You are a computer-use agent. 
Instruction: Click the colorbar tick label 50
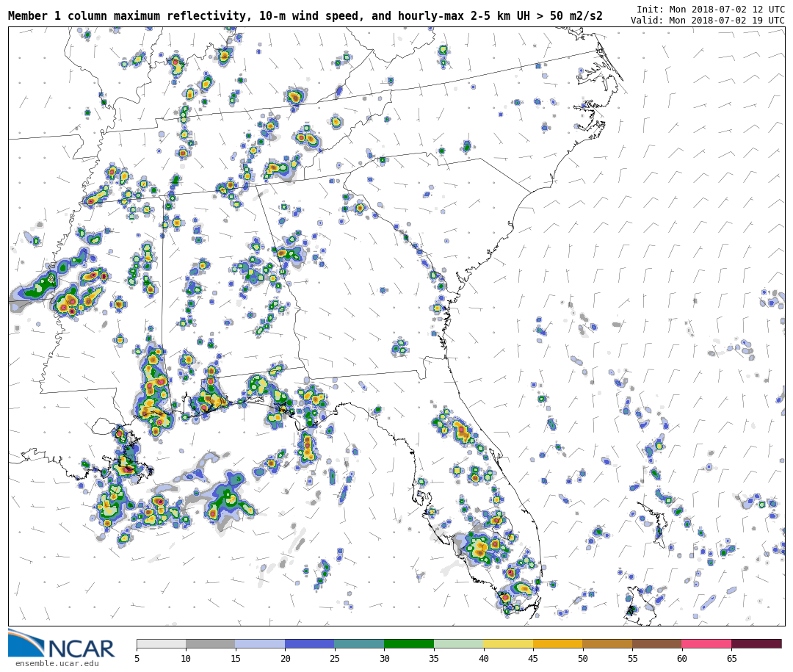(x=582, y=658)
